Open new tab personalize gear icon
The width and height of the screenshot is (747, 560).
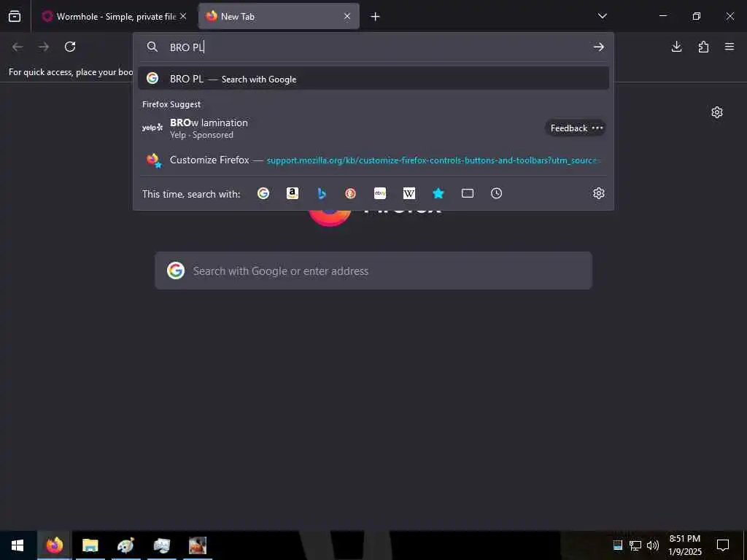tap(717, 112)
